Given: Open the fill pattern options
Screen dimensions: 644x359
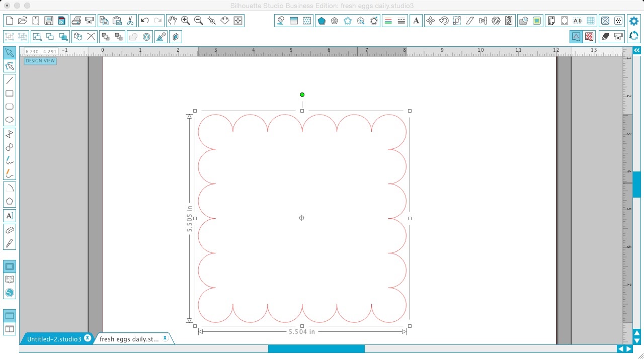Looking at the screenshot, I should [x=306, y=21].
